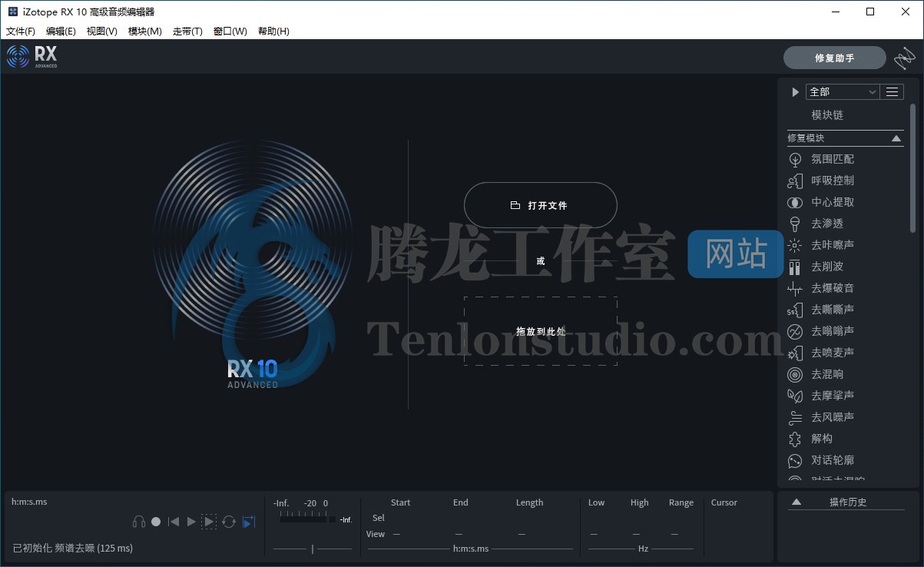Expand the 操作历史 history panel triangle
Image resolution: width=924 pixels, height=567 pixels.
pos(796,502)
